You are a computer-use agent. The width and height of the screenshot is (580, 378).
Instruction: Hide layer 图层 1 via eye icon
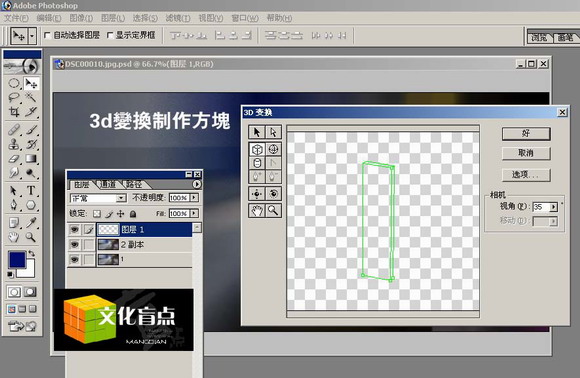coord(74,230)
